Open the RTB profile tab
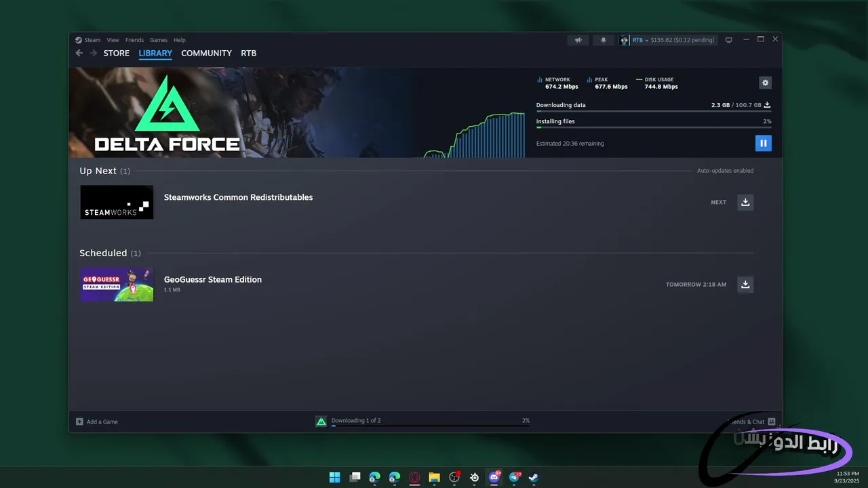This screenshot has height=488, width=868. point(248,53)
